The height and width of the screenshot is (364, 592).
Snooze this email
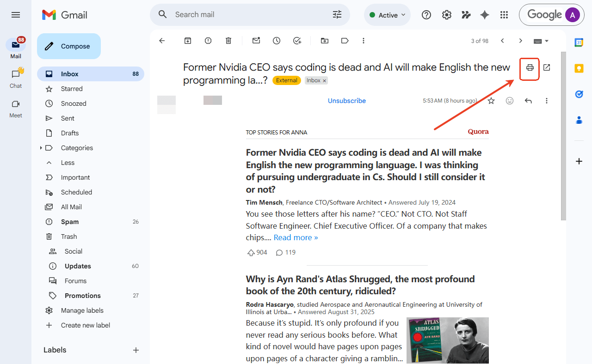click(277, 41)
